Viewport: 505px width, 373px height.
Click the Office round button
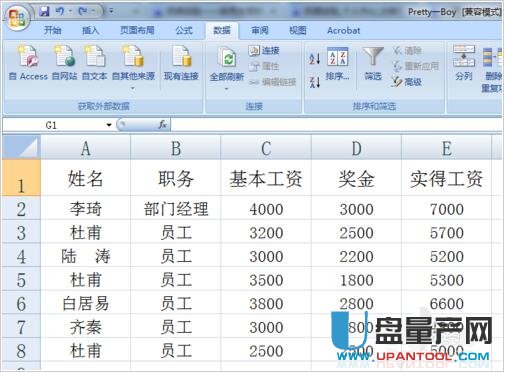17,17
